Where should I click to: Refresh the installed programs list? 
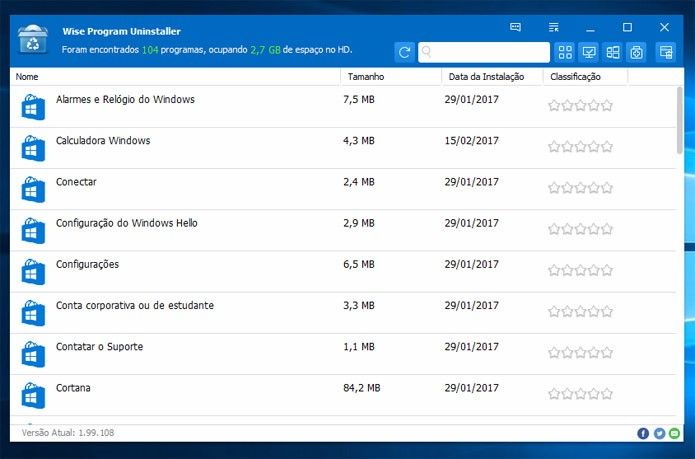[x=404, y=52]
